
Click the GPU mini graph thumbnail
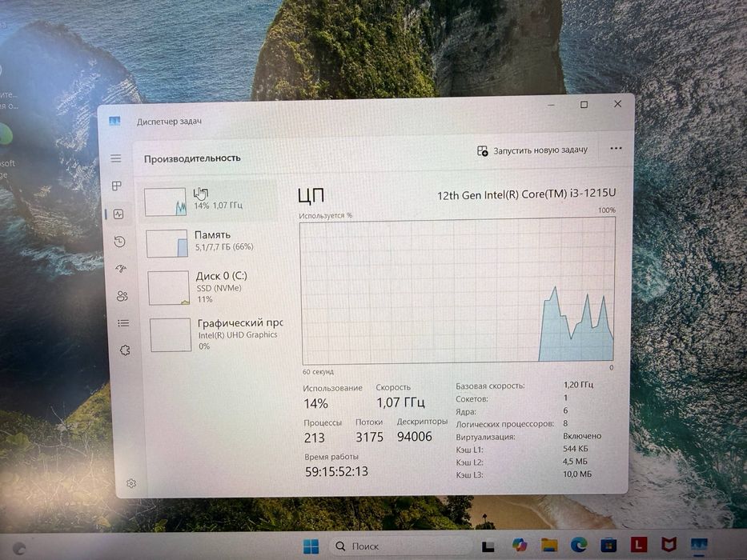171,334
